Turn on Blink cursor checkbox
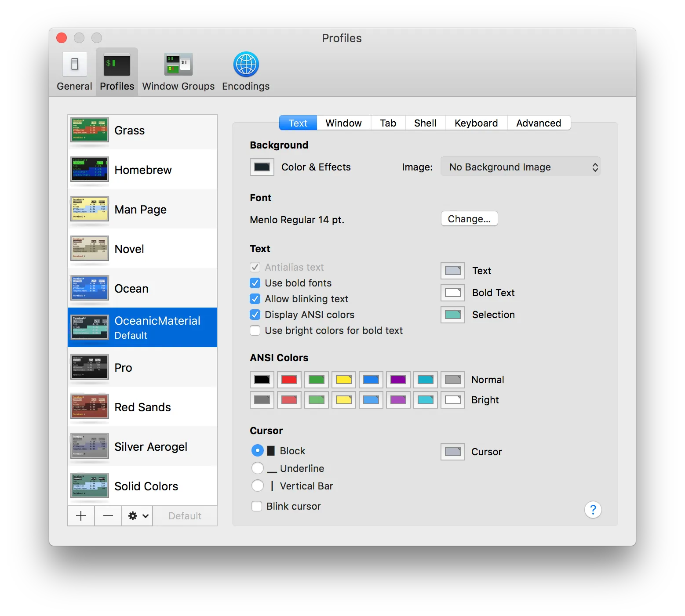The image size is (685, 616). point(257,506)
